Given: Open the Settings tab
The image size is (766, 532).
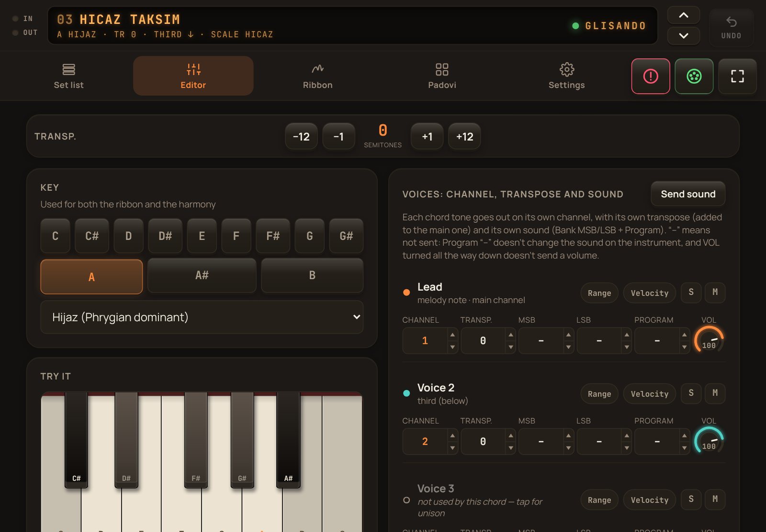Looking at the screenshot, I should [566, 76].
